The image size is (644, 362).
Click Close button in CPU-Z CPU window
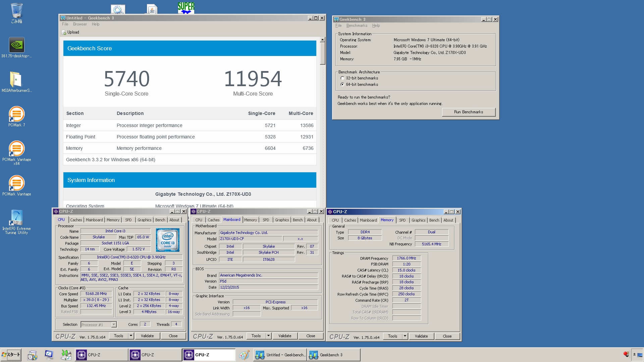click(x=173, y=336)
